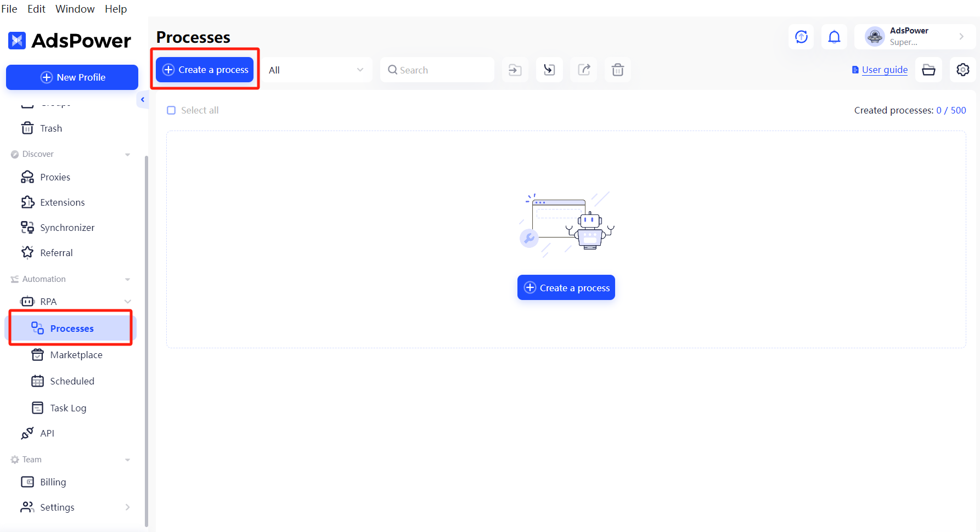980x532 pixels.
Task: Delete processes with the trash icon
Action: click(618, 70)
